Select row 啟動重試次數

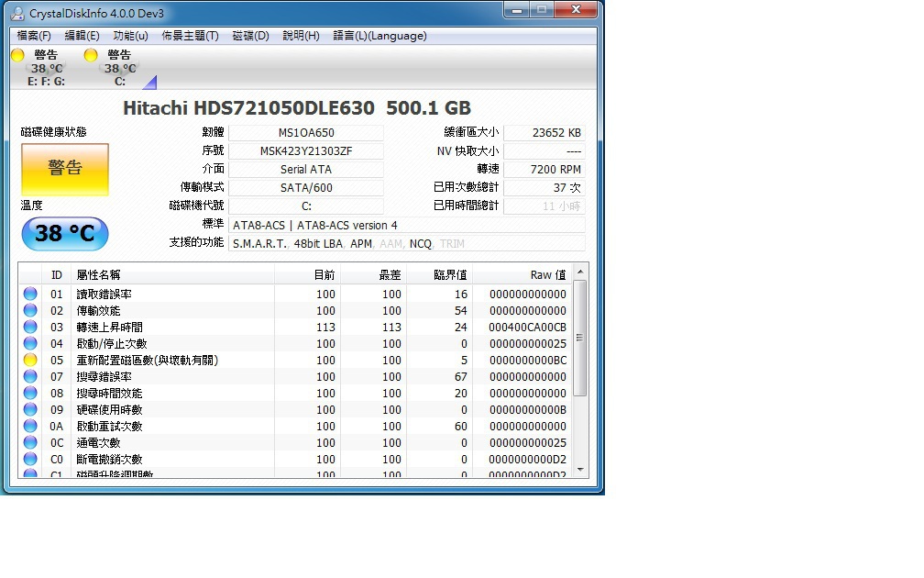(294, 426)
